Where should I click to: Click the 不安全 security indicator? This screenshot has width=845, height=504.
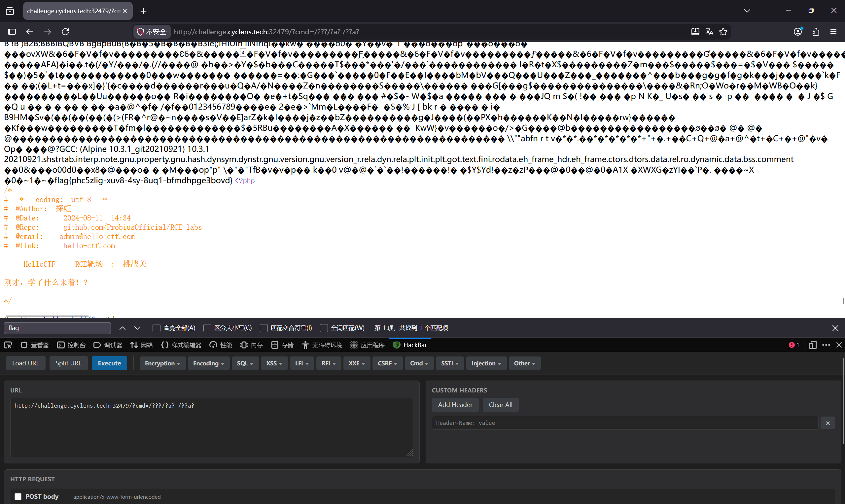[152, 32]
